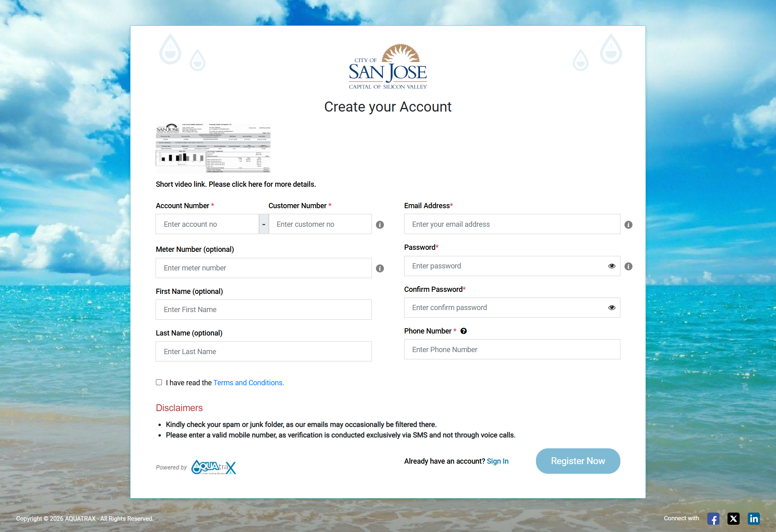776x532 pixels.
Task: Focus the meter number input field
Action: (264, 268)
